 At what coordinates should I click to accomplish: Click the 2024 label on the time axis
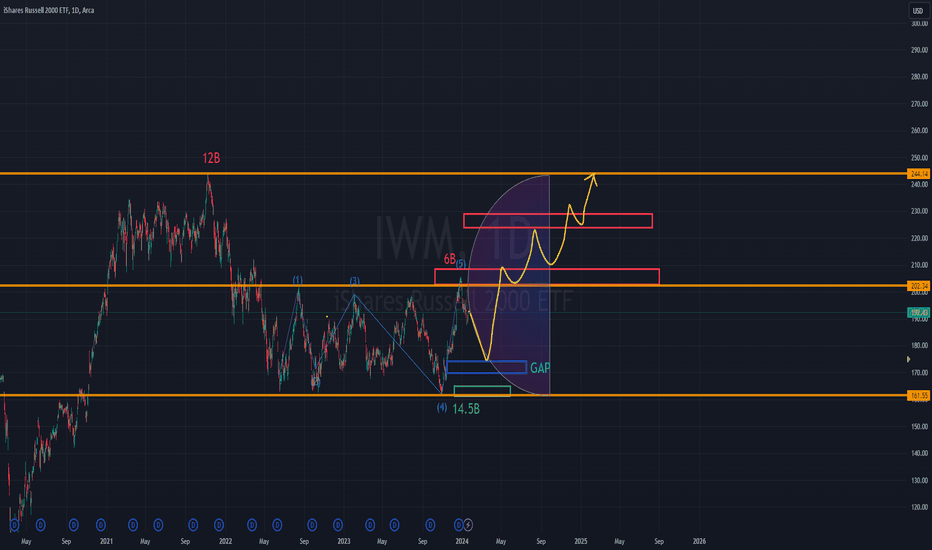(462, 542)
